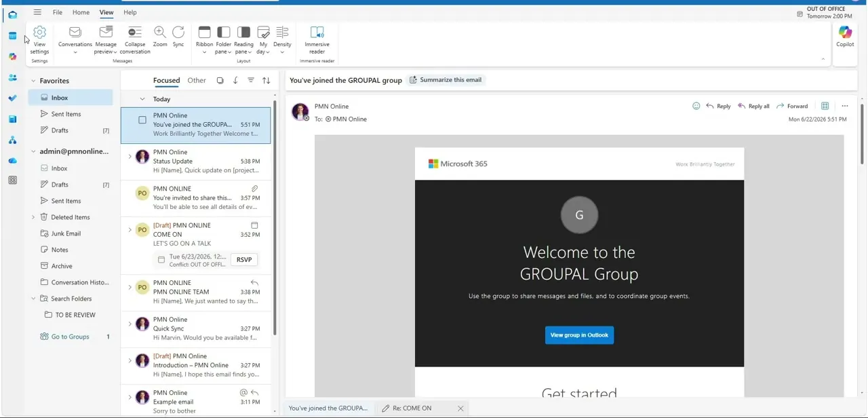Image resolution: width=868 pixels, height=418 pixels.
Task: Click the message list scrollbar
Action: click(275, 217)
